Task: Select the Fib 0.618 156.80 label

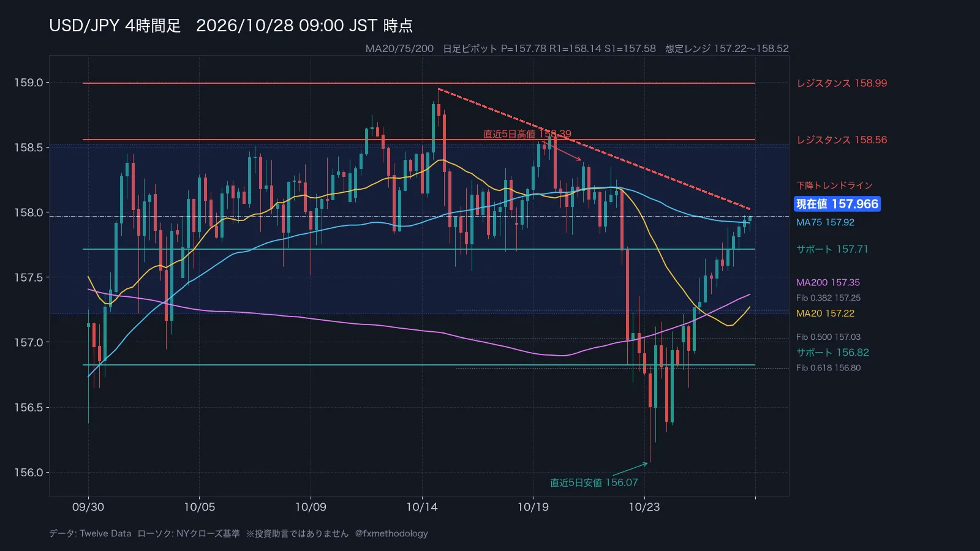Action: point(828,368)
